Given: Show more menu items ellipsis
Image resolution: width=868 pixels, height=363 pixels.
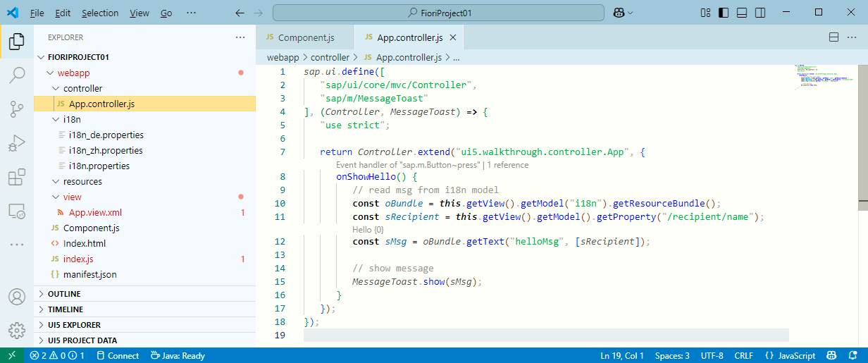Looking at the screenshot, I should [191, 13].
